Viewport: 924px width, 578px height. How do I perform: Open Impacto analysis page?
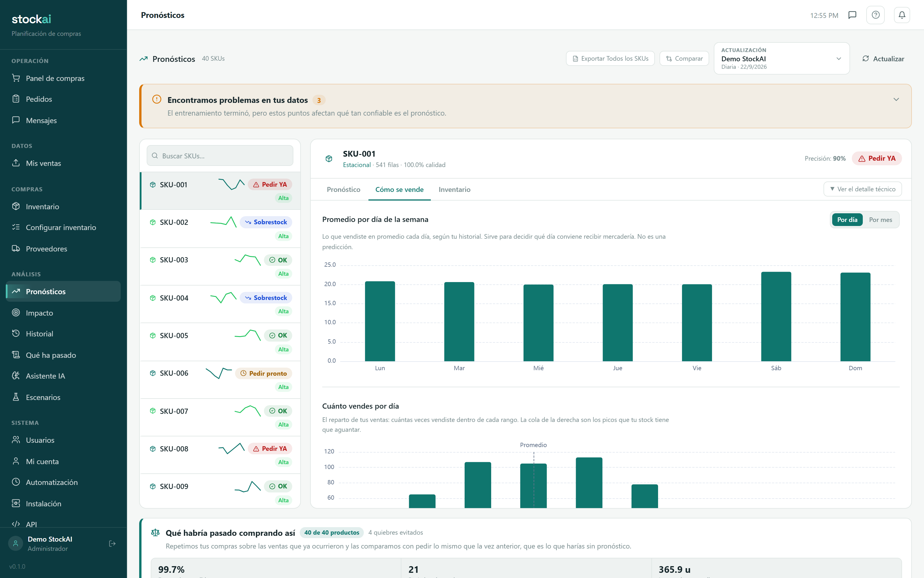(64, 313)
